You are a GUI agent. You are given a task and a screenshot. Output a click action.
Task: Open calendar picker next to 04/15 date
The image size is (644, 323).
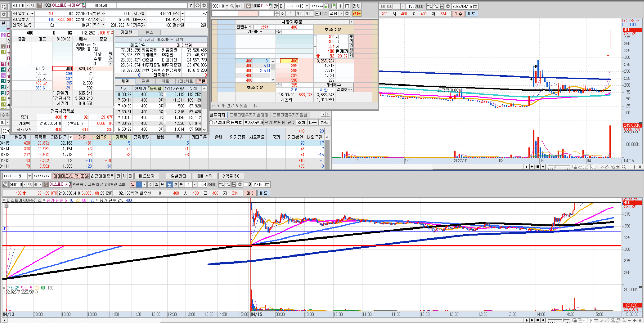coord(267,184)
